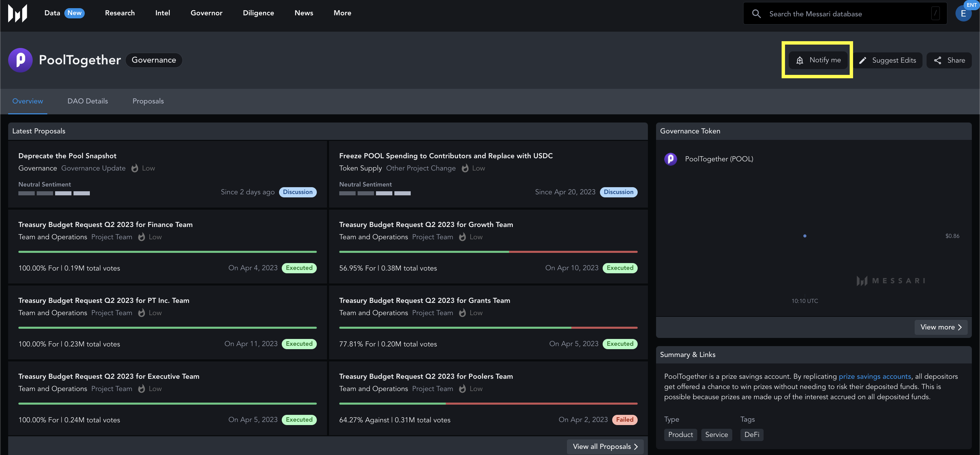980x455 pixels.
Task: Open the Data menu
Action: click(x=52, y=13)
